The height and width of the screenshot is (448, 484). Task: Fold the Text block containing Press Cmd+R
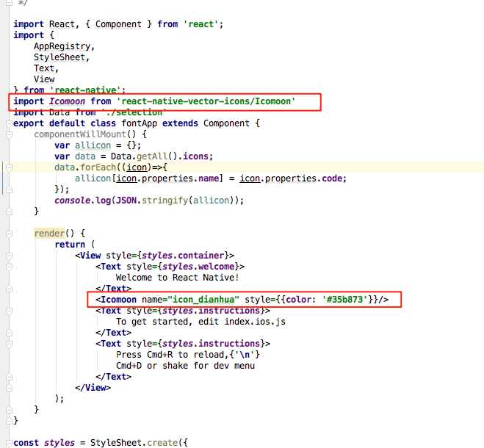coord(9,344)
